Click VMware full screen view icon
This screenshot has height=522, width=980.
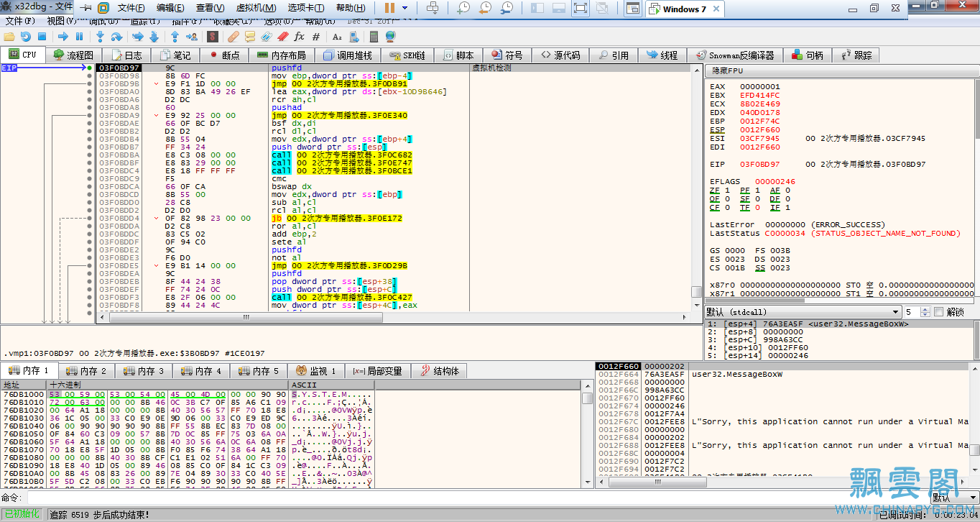click(x=581, y=8)
